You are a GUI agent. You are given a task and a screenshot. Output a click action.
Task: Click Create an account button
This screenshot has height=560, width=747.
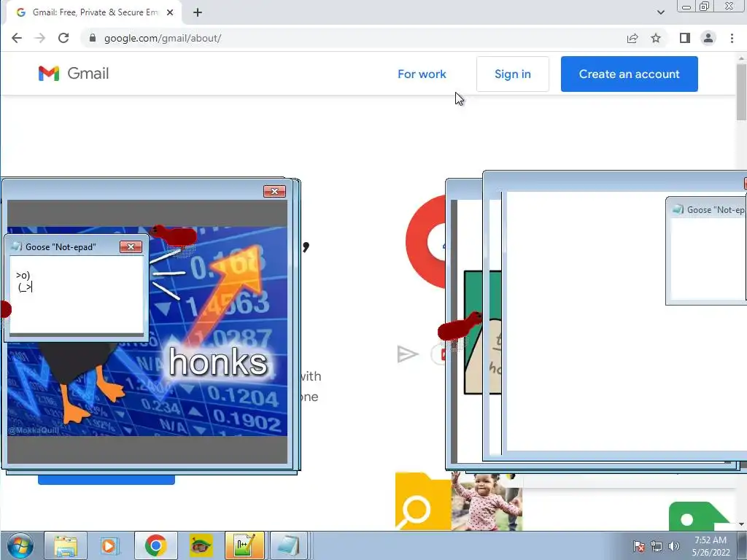pos(629,74)
